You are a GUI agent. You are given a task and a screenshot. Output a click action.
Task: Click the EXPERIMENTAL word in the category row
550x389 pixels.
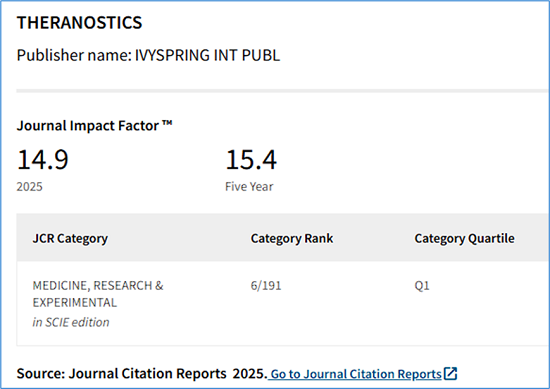pyautogui.click(x=75, y=302)
